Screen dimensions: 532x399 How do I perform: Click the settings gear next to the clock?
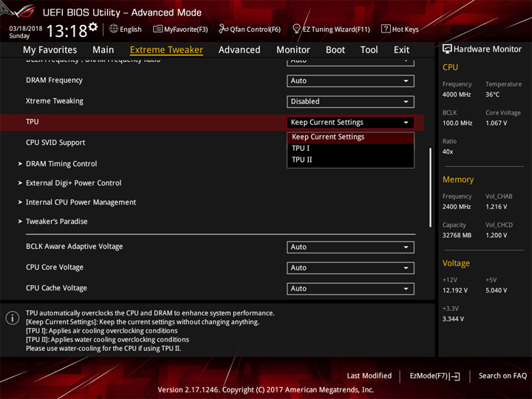click(x=93, y=27)
